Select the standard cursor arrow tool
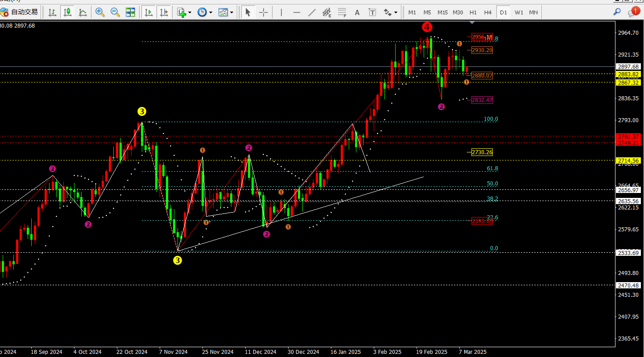 click(x=248, y=12)
